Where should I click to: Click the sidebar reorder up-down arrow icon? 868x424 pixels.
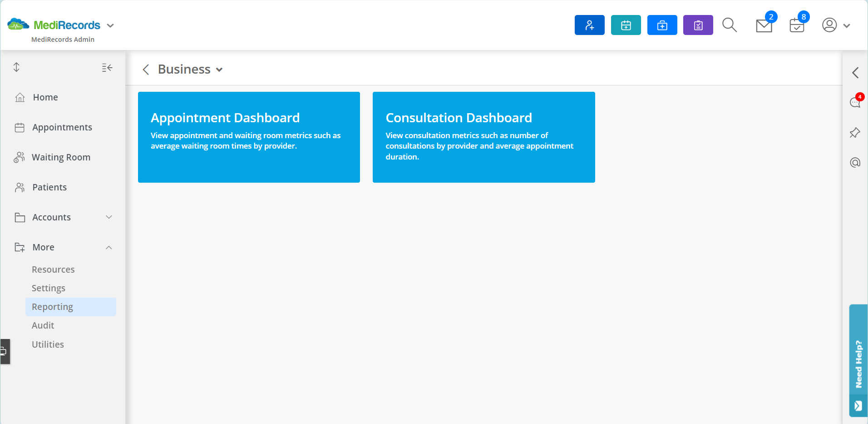pos(16,67)
